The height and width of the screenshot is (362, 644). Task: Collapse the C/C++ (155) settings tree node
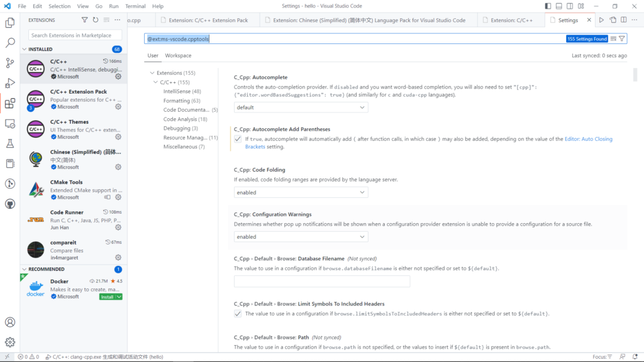tap(155, 82)
